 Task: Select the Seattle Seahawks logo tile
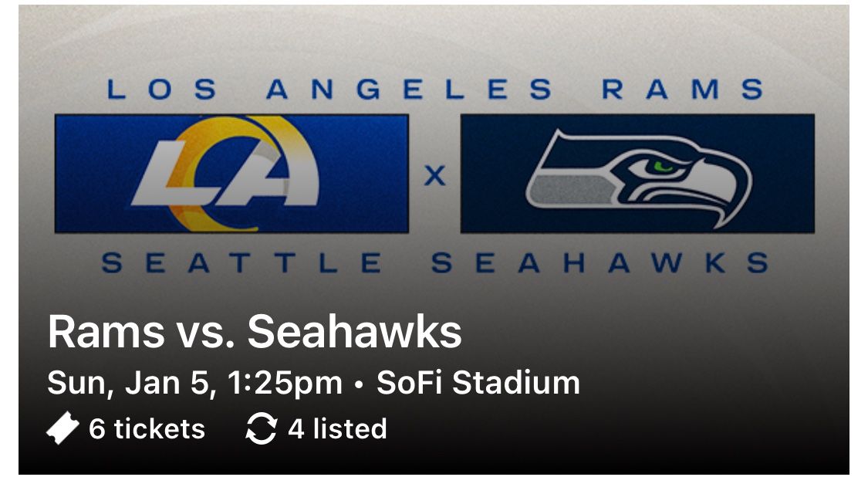point(637,174)
